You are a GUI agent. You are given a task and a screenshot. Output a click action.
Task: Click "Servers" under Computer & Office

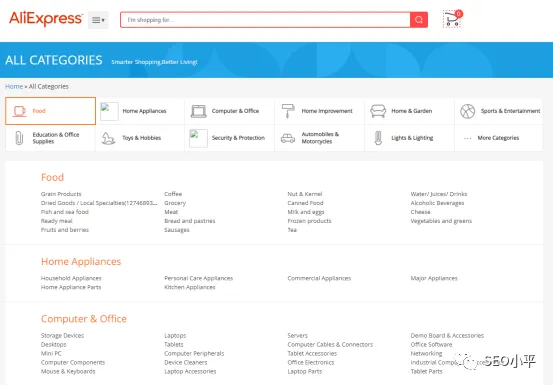[x=297, y=336]
